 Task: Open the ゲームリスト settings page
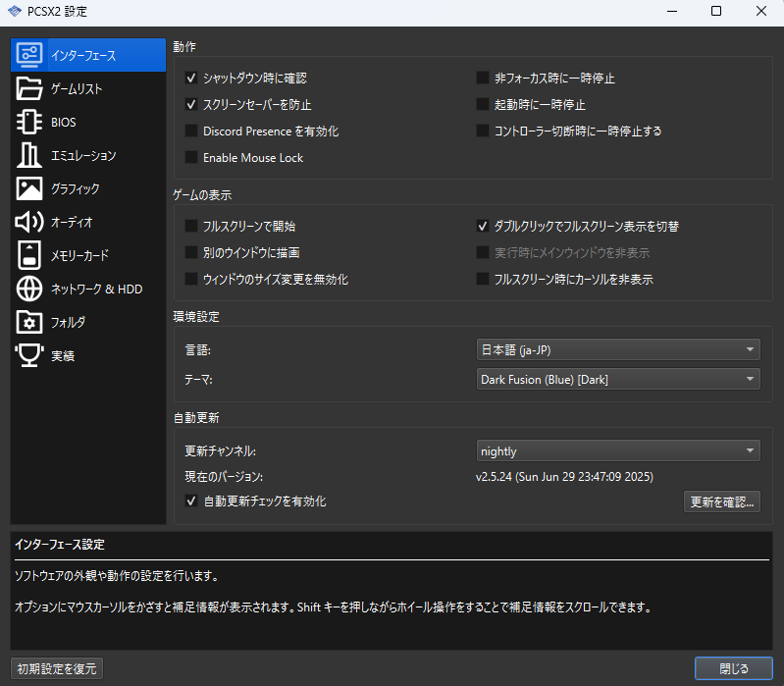tap(88, 88)
